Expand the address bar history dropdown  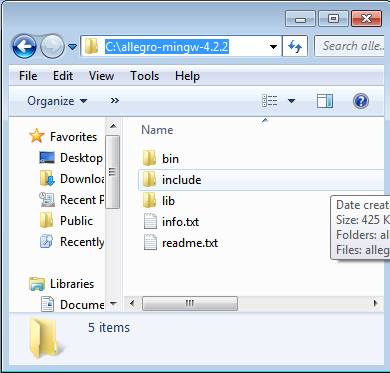273,47
